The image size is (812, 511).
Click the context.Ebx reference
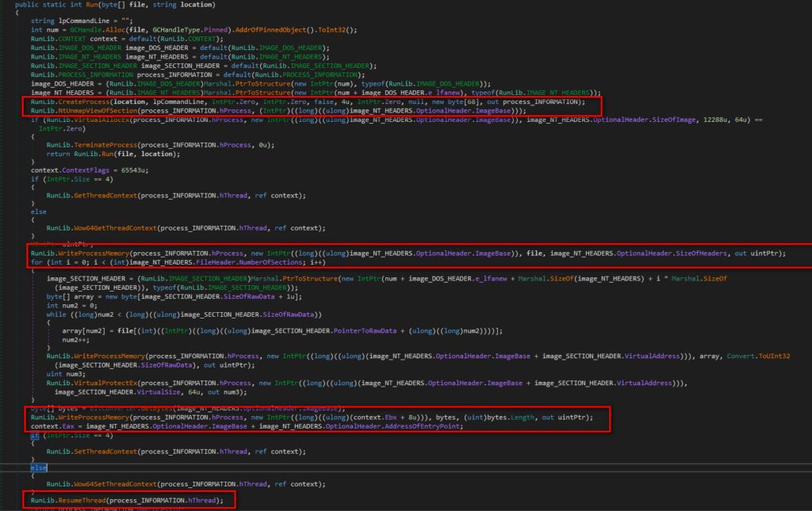pos(375,418)
